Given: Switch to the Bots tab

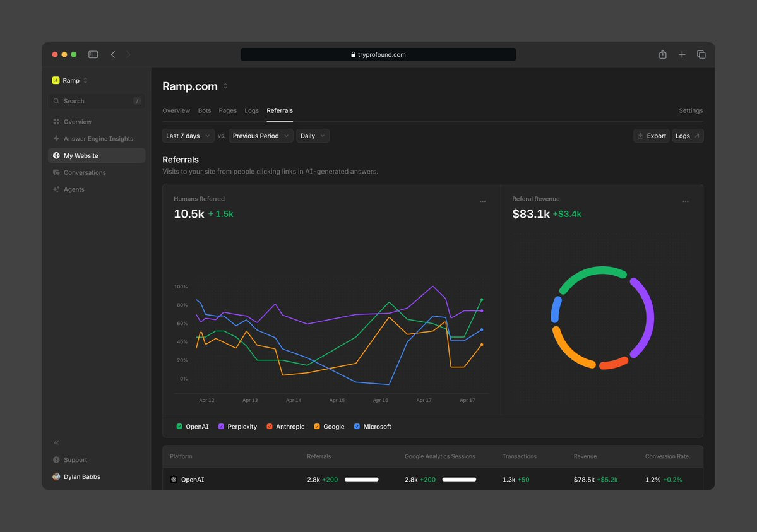Looking at the screenshot, I should click(x=204, y=110).
